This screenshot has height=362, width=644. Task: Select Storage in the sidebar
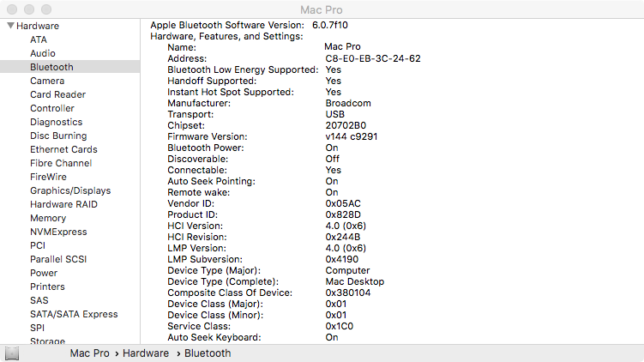click(47, 341)
